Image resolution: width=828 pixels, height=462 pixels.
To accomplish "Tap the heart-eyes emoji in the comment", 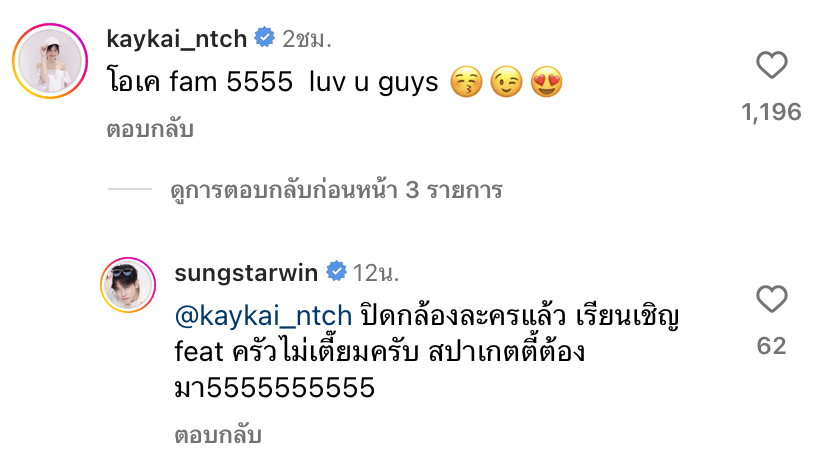I will (x=547, y=82).
